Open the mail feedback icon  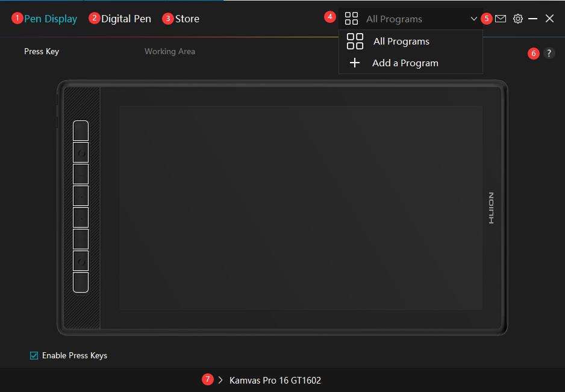point(501,19)
